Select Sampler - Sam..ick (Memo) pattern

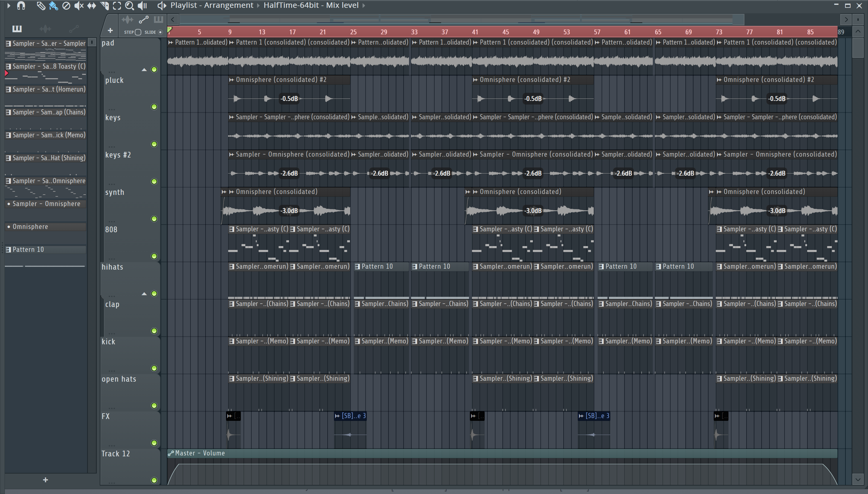46,135
